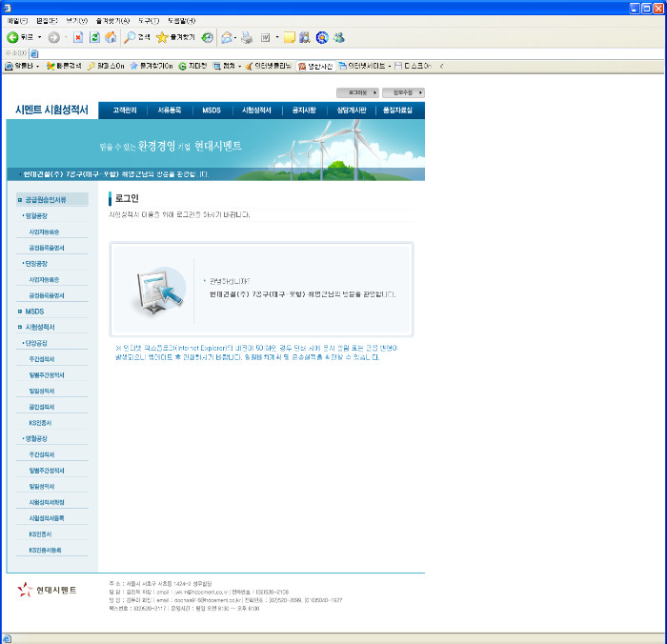Open the 즐겨찾기 star favorites panel

pos(175,37)
